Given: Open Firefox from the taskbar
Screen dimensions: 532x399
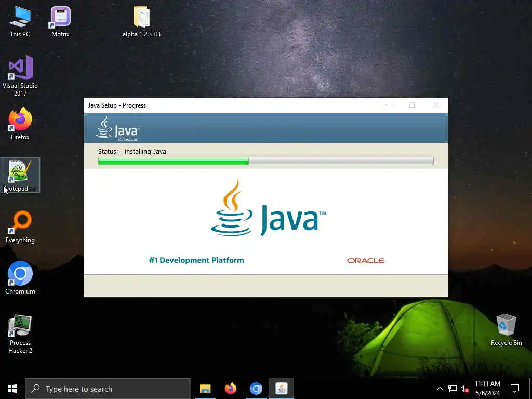Looking at the screenshot, I should tap(230, 389).
